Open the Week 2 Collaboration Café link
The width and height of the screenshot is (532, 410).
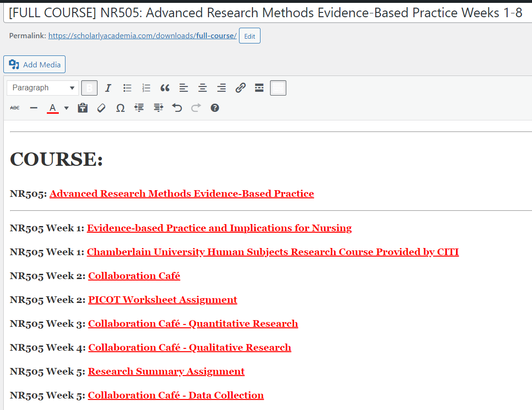click(x=134, y=276)
